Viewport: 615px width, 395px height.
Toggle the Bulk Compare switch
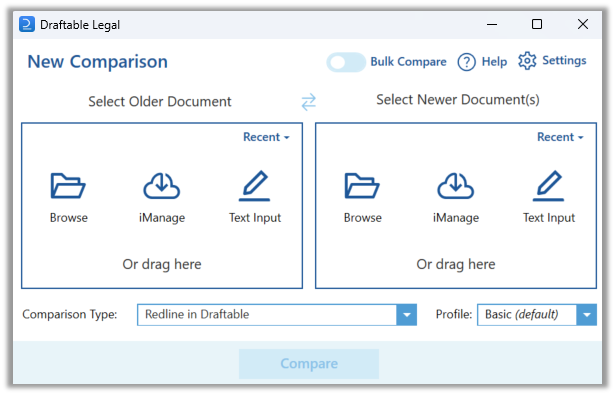(346, 62)
